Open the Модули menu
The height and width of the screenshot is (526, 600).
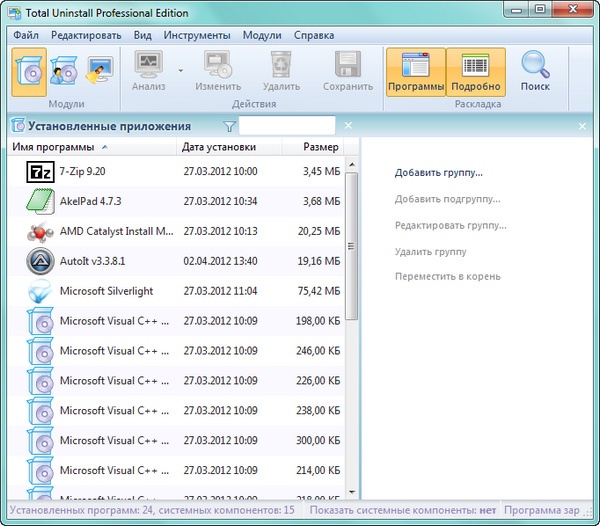pos(262,35)
